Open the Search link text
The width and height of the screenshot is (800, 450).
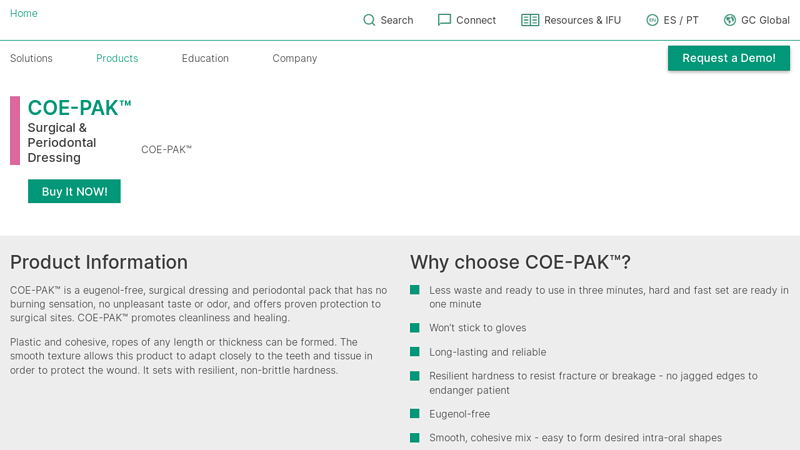coord(397,20)
